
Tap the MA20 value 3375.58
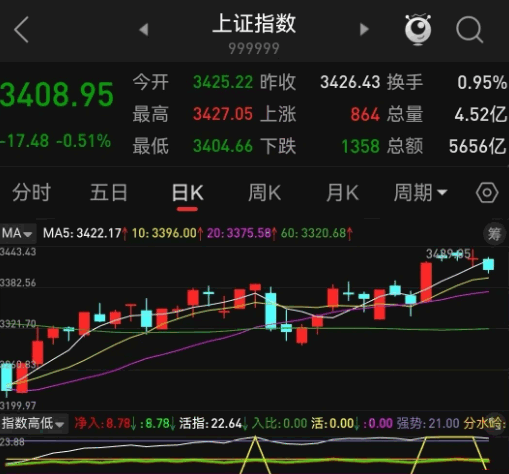[x=248, y=233]
